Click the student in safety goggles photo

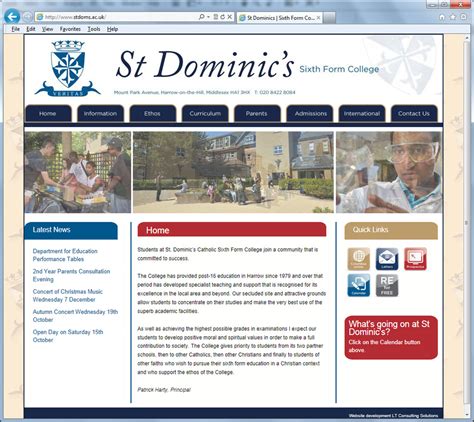click(389, 172)
